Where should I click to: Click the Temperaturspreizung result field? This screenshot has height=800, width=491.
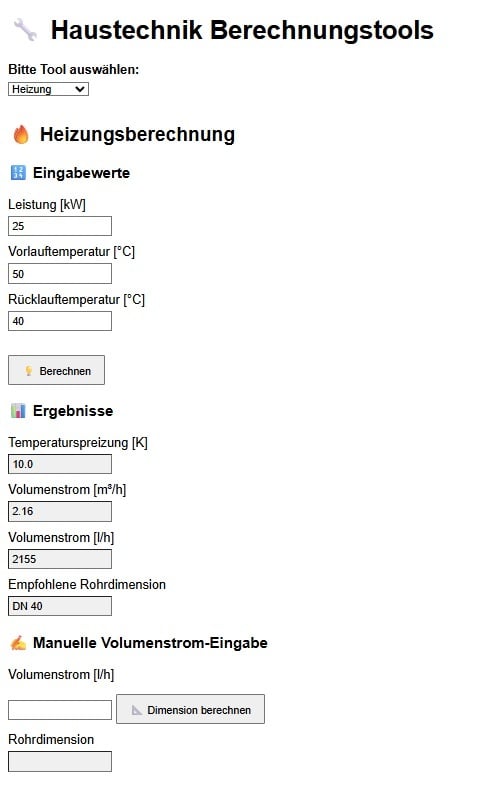(60, 464)
